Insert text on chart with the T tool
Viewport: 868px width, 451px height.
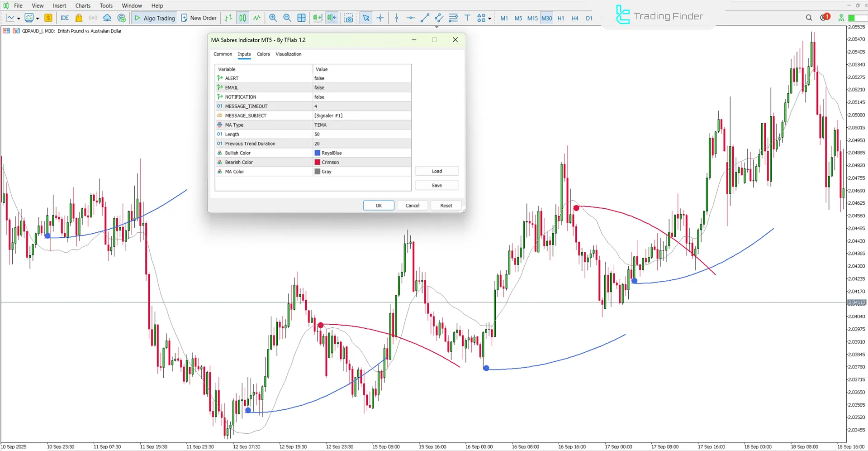pos(467,18)
